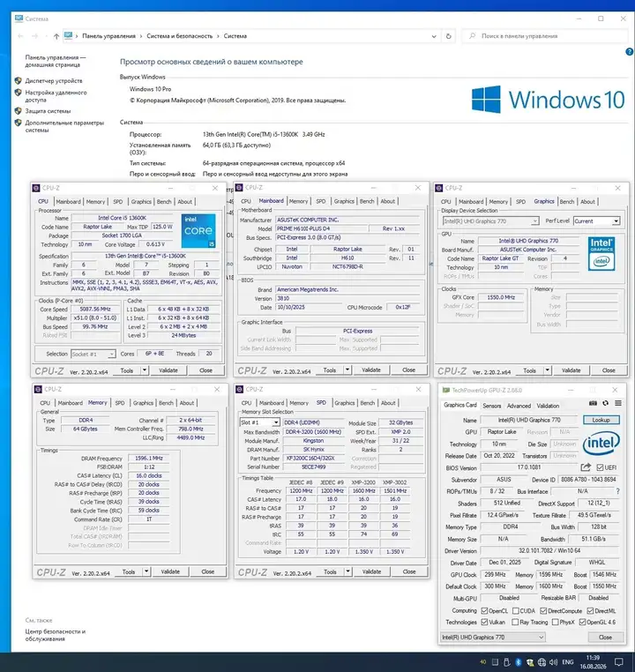This screenshot has width=635, height=672.
Task: Take GPU-Z screenshot with camera icon
Action: tap(593, 403)
